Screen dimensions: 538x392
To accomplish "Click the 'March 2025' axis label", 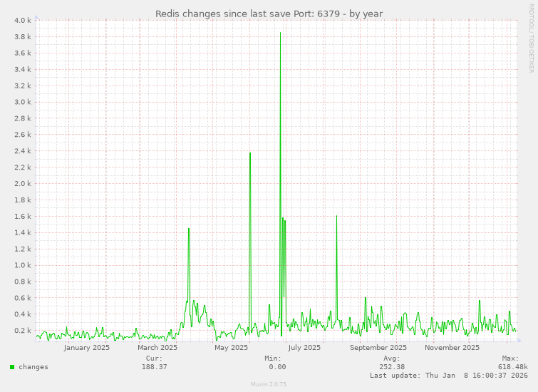I will point(157,348).
